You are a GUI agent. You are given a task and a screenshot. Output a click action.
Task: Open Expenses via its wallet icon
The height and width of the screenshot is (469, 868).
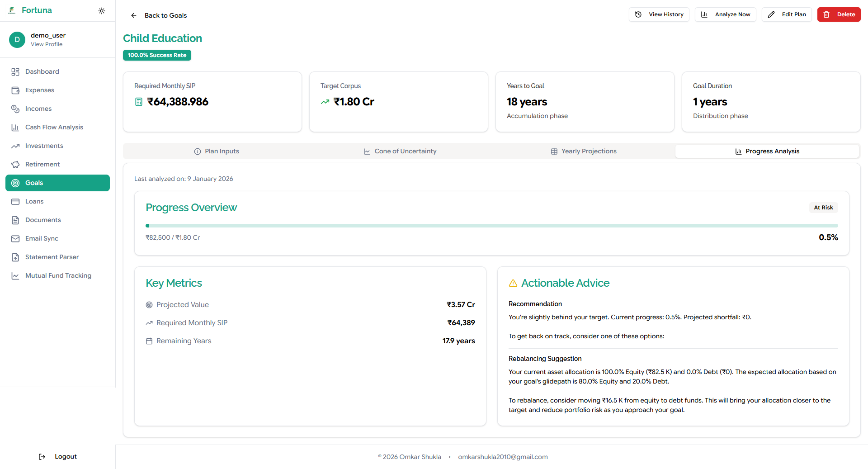coord(15,90)
